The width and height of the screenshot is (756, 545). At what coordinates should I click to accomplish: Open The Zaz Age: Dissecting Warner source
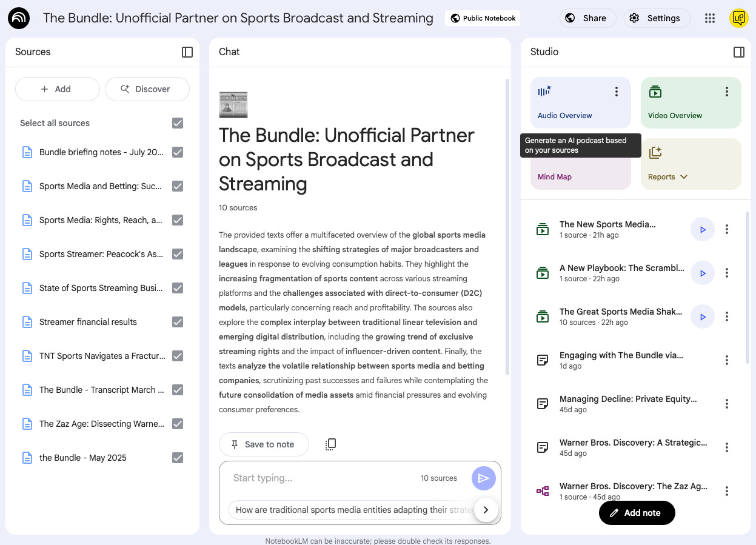(102, 424)
